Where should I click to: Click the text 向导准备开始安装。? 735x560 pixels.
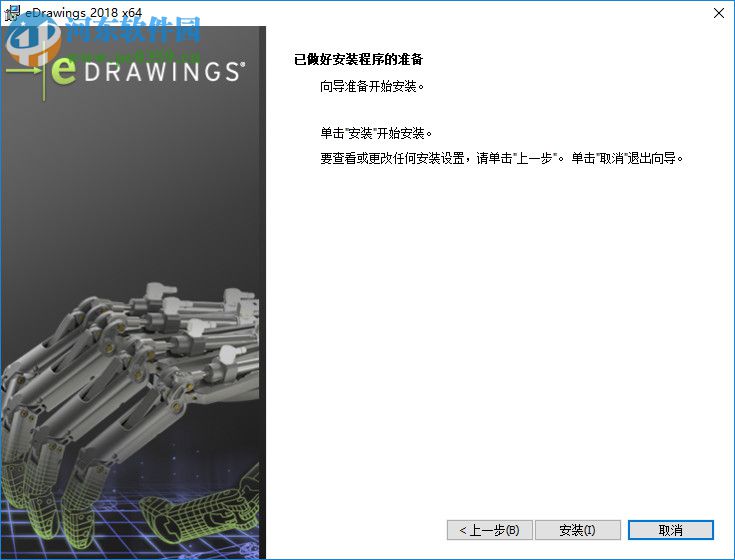click(373, 86)
